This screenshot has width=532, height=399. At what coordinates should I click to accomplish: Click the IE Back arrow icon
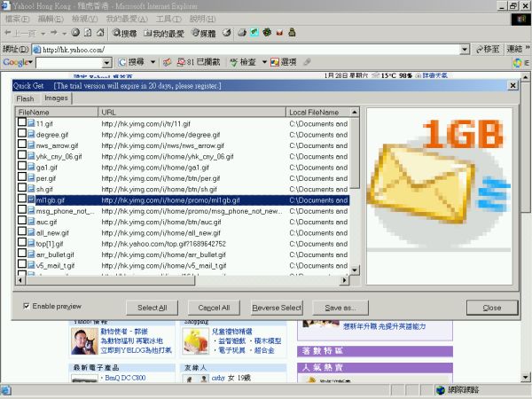click(x=7, y=33)
